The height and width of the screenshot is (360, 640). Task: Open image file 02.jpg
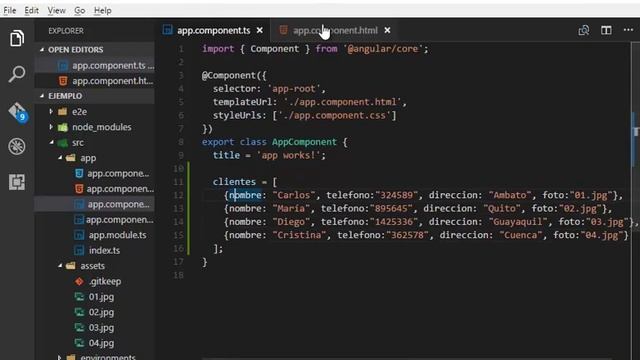94,312
